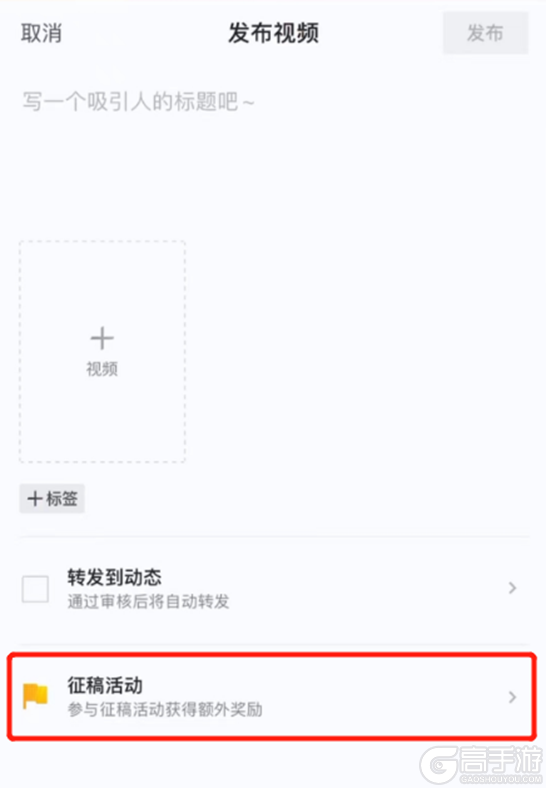
Task: Tick the 转发到动态 checkbox
Action: pos(35,588)
